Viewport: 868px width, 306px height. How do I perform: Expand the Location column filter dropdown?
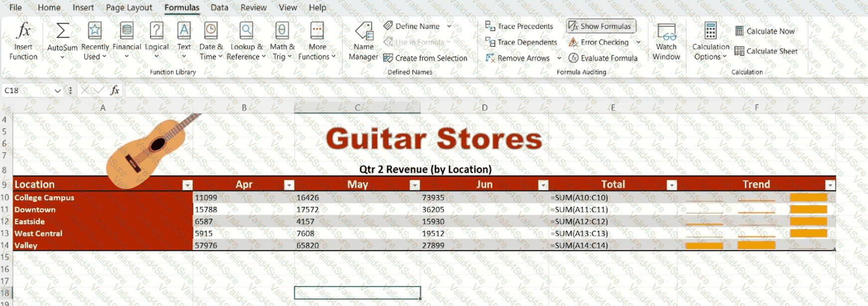(187, 185)
